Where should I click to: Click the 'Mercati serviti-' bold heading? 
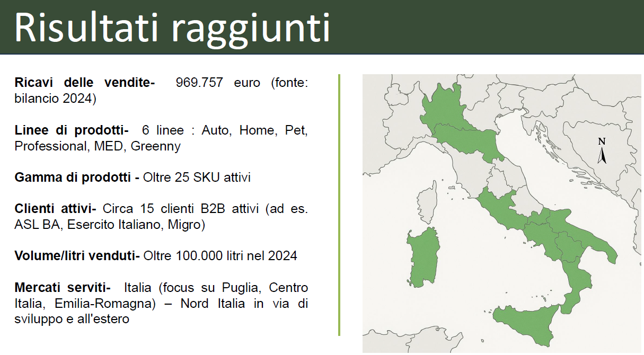click(63, 288)
